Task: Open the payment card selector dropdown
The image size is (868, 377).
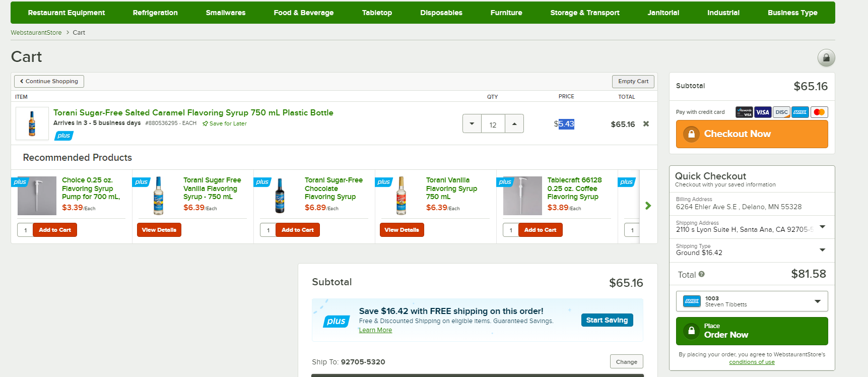Action: pos(752,301)
